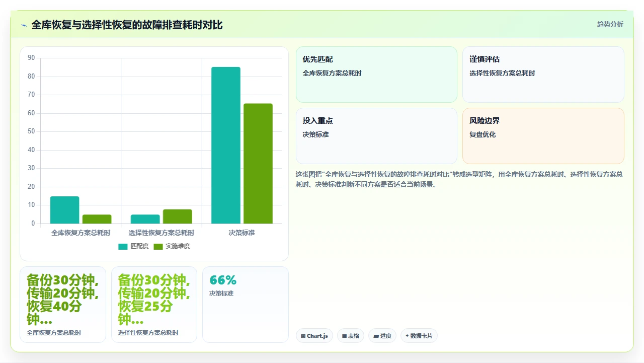
Task: Open the 谨慎评估 card
Action: coord(543,75)
